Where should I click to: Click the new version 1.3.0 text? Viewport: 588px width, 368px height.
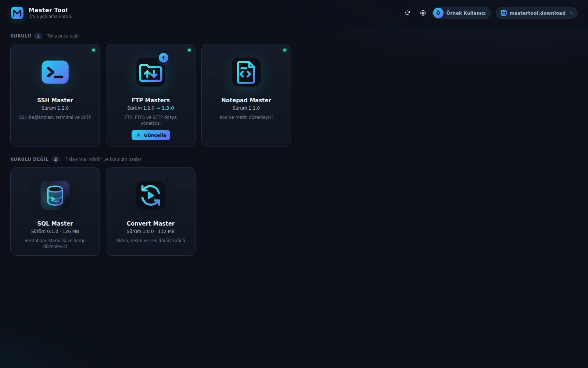[168, 108]
